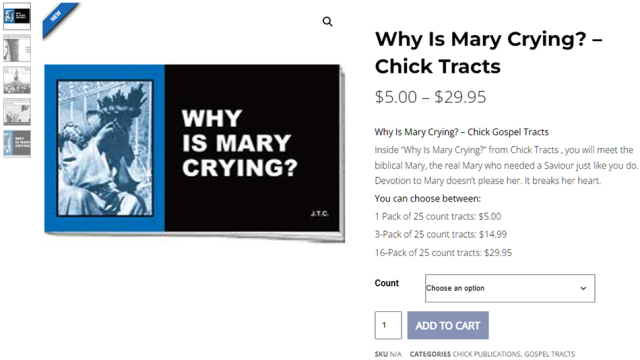Click the '3-Pack of 25 count tracts' line
This screenshot has width=640, height=360.
pos(440,234)
